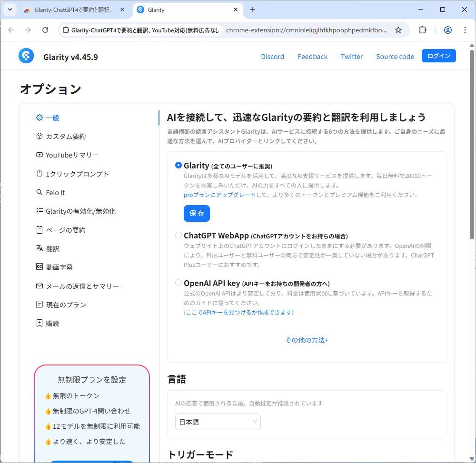Viewport: 476px width, 463px height.
Task: Open the YouTubeサマリー settings section
Action: [x=72, y=155]
